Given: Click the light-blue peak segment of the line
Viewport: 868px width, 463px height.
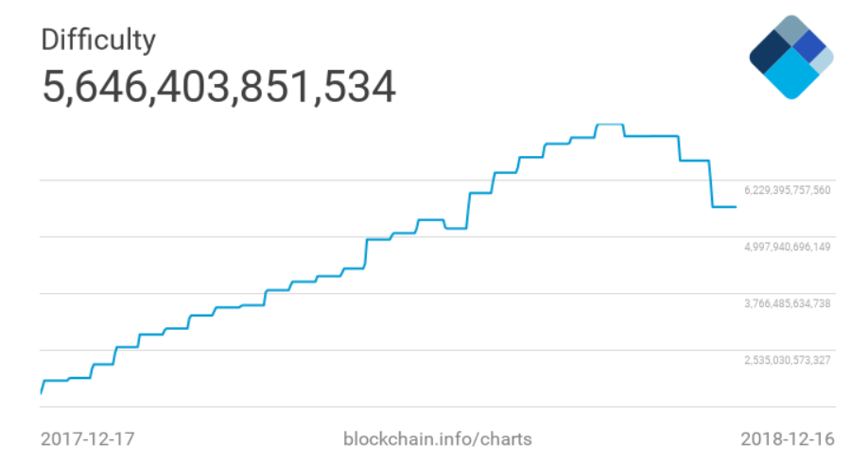Looking at the screenshot, I should point(609,125).
